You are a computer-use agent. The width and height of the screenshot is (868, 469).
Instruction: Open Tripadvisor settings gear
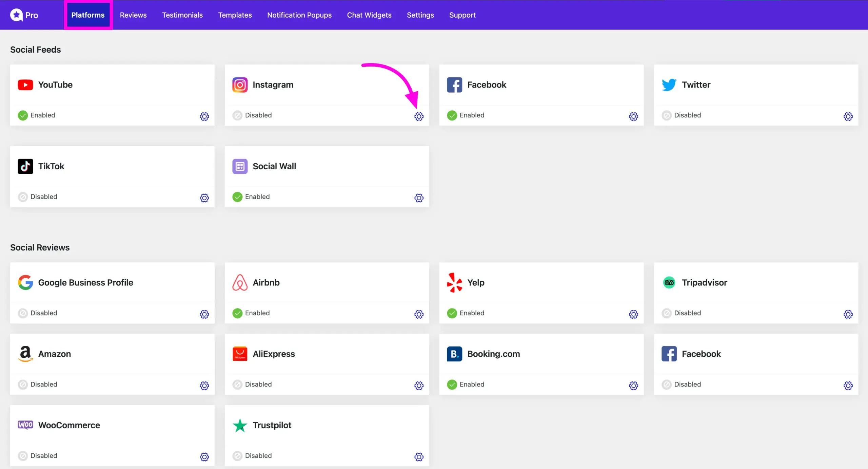coord(848,314)
